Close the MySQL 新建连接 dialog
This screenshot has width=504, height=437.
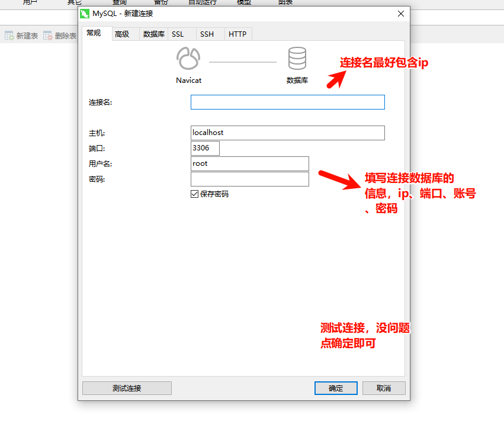click(x=401, y=14)
